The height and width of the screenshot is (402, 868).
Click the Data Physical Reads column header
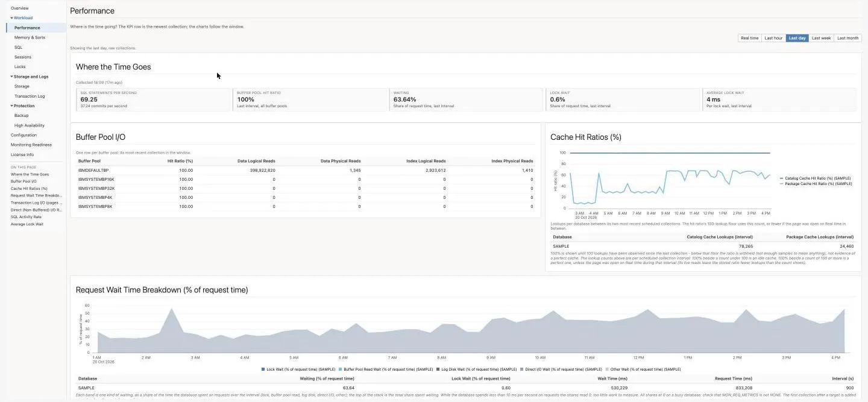(342, 161)
